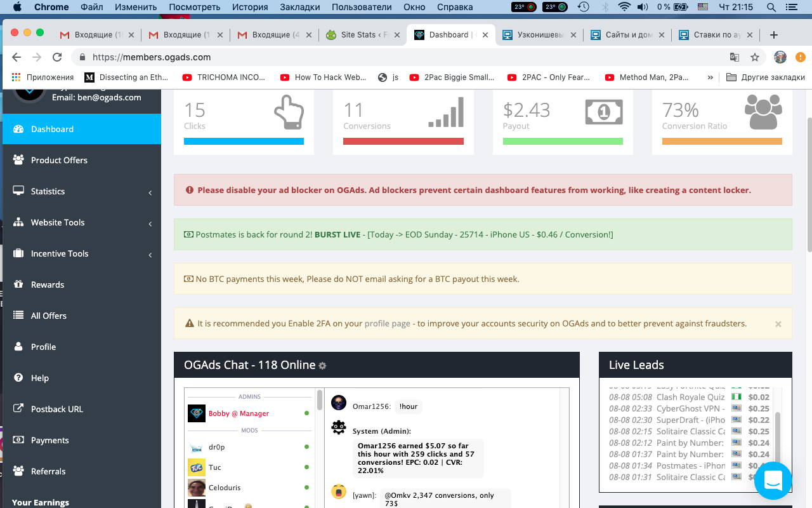This screenshot has height=508, width=812.
Task: Expand the Incentive Tools submenu arrow
Action: (x=150, y=255)
